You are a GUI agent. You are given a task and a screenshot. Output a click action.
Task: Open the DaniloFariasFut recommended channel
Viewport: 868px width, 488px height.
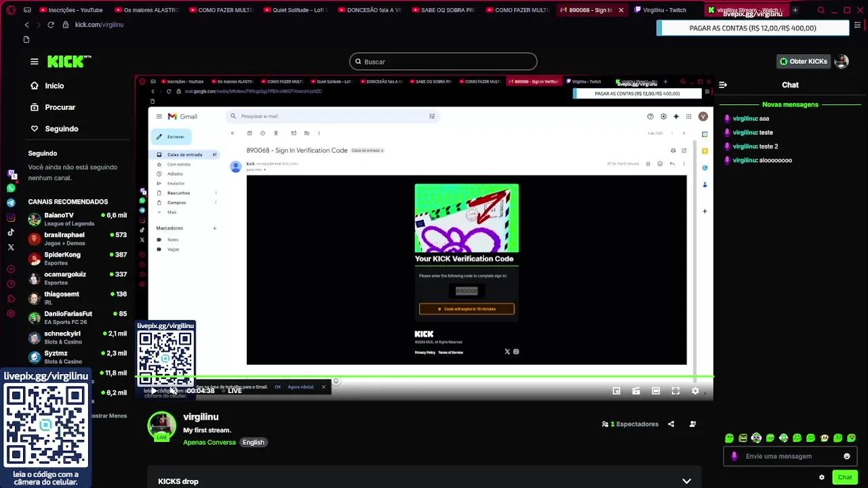coord(78,317)
